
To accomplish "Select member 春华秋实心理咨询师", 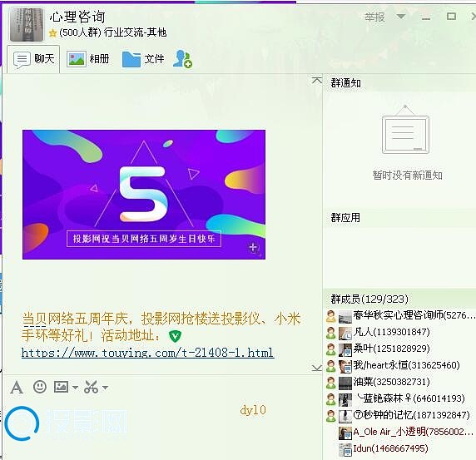I will point(401,316).
